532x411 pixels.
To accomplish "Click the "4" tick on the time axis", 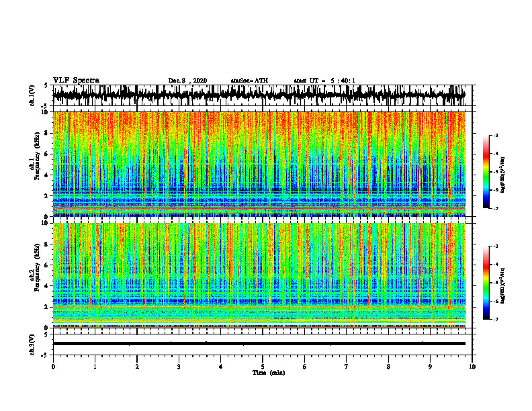I will click(x=221, y=367).
